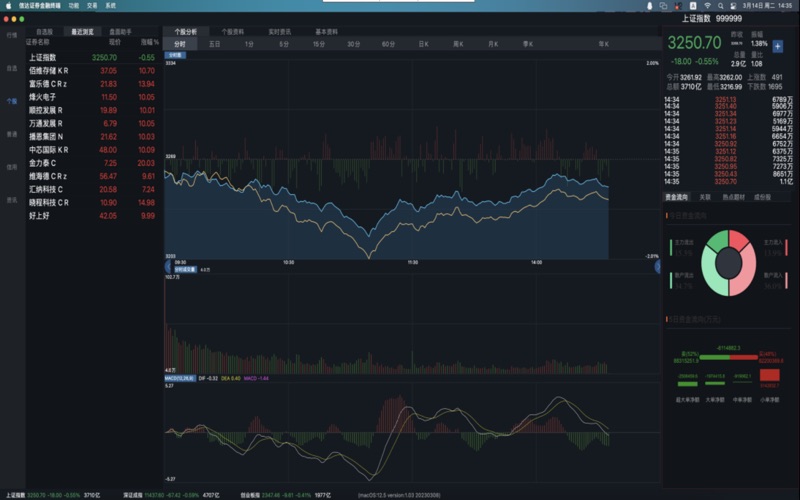Open the MACD indicator selector label

[x=181, y=379]
